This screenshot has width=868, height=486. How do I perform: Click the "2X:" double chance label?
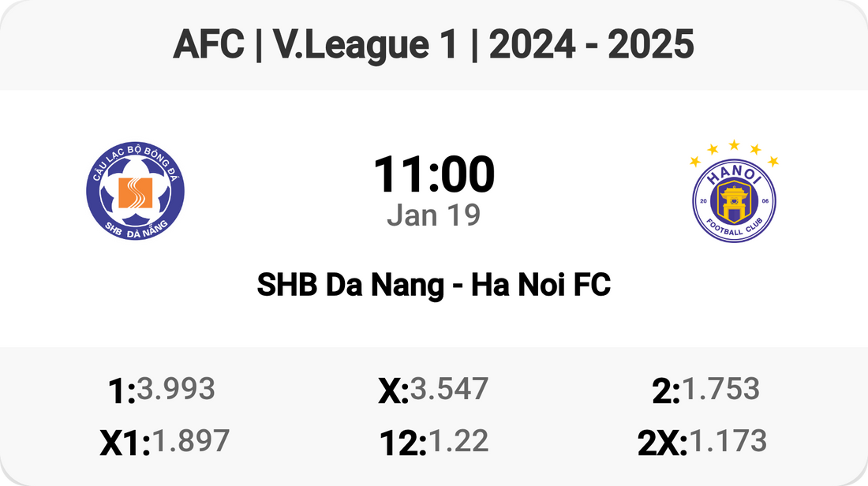pyautogui.click(x=663, y=443)
